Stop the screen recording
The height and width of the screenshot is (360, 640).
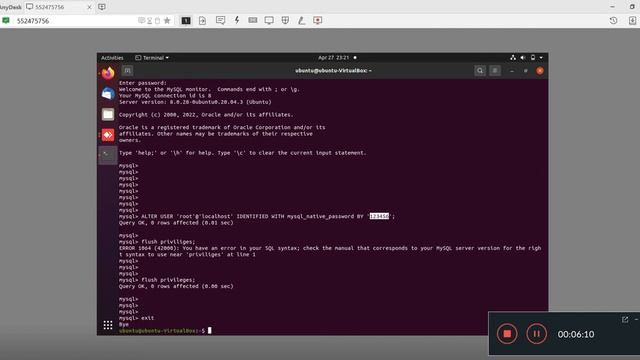click(507, 334)
